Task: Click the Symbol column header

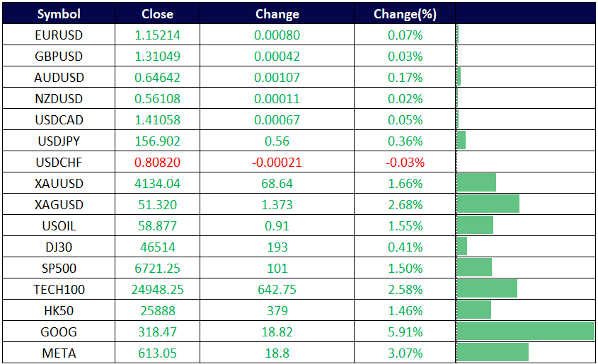Action: coord(59,14)
